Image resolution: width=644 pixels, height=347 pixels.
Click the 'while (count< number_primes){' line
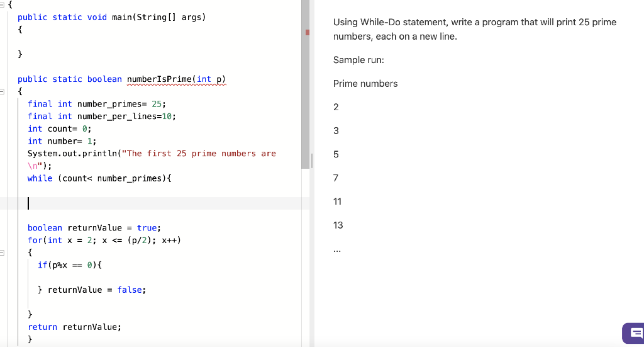pos(99,178)
